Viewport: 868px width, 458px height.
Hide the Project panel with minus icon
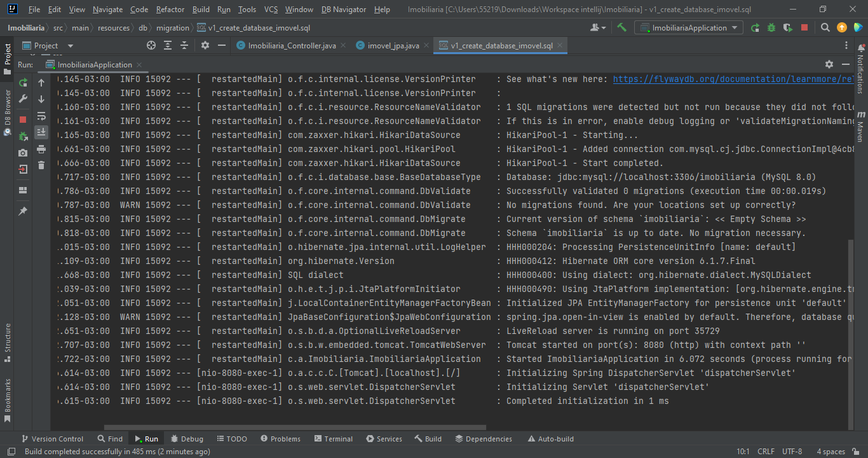(x=222, y=45)
